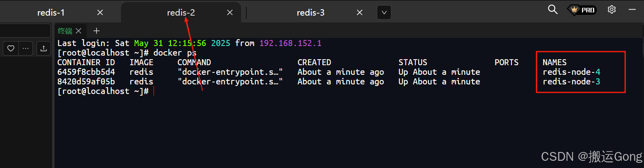Minimize the window
644x168 pixels.
(632, 9)
